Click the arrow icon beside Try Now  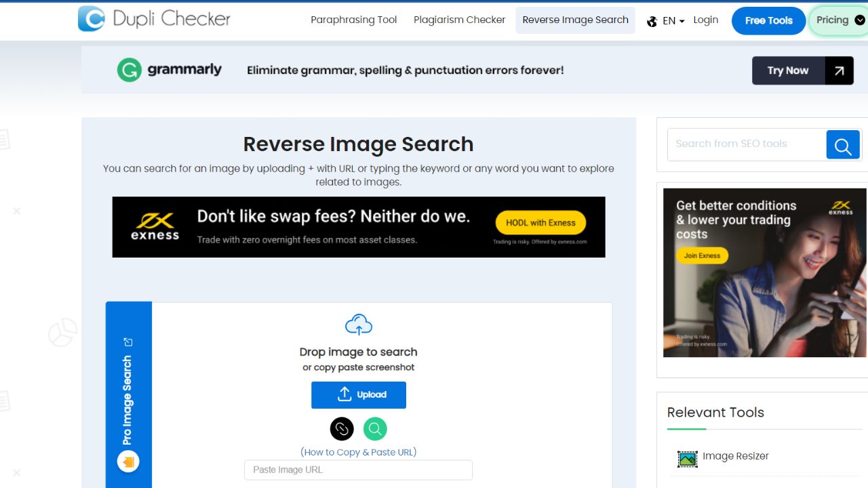840,70
